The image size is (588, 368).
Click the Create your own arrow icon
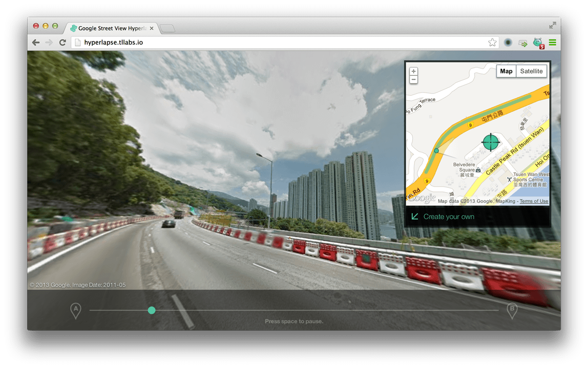[415, 216]
